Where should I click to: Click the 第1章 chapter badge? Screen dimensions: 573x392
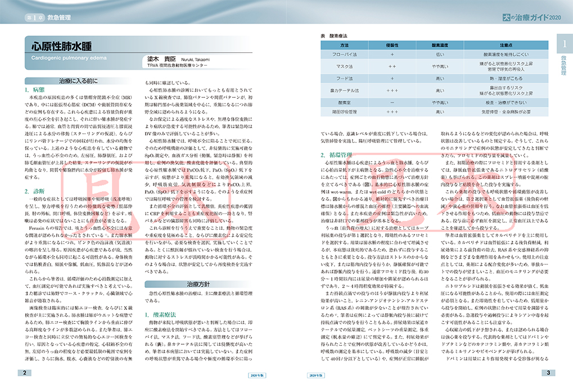click(x=34, y=18)
